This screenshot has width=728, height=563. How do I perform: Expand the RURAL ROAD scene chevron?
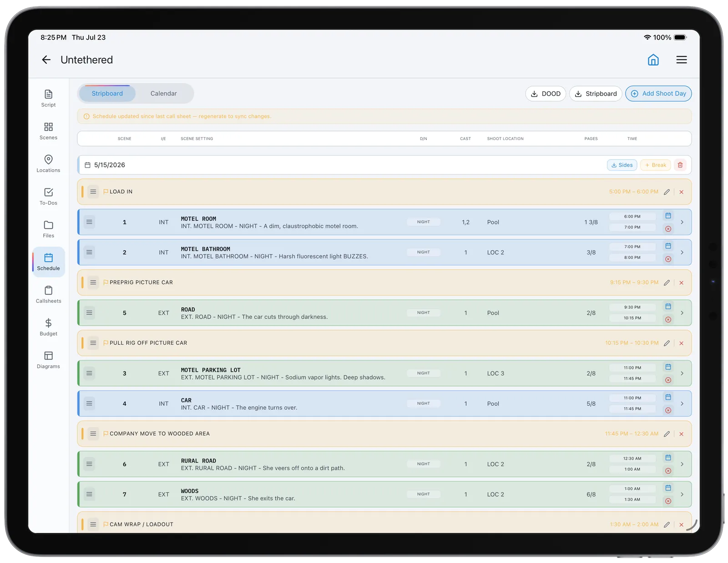682,464
